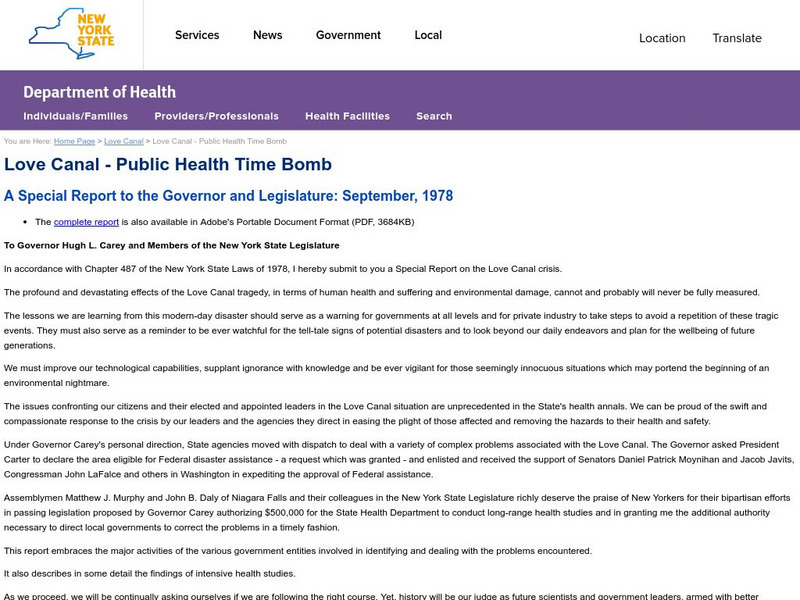
Task: Open the Government dropdown
Action: tap(347, 35)
